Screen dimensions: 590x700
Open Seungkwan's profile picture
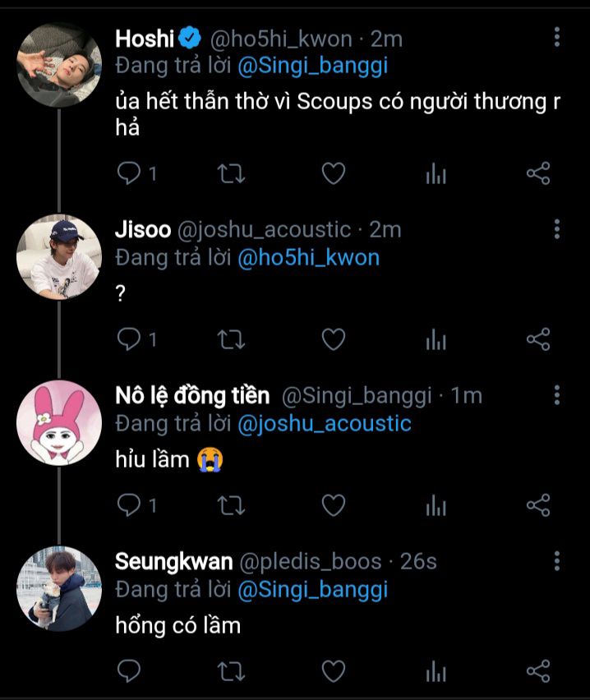coord(59,588)
